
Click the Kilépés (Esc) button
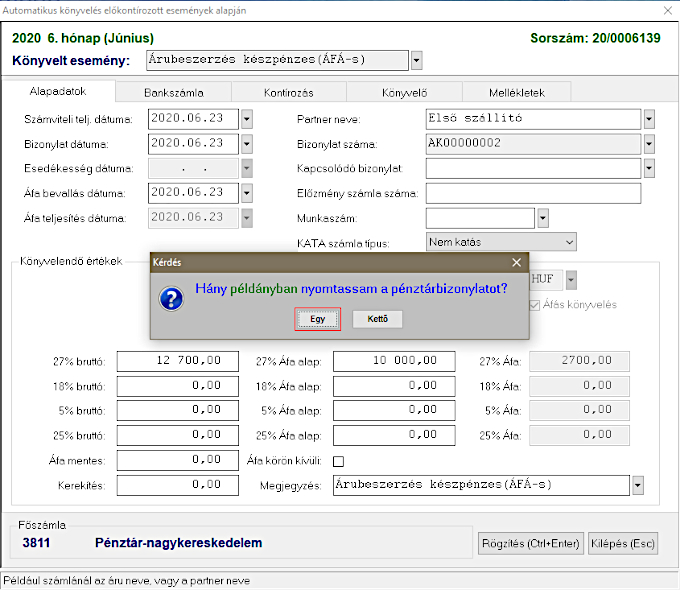pyautogui.click(x=622, y=544)
